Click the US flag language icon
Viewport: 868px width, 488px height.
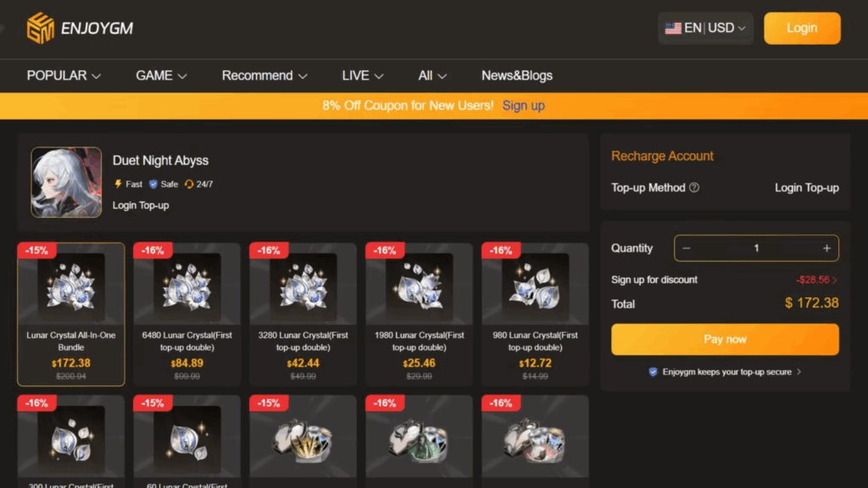click(672, 28)
